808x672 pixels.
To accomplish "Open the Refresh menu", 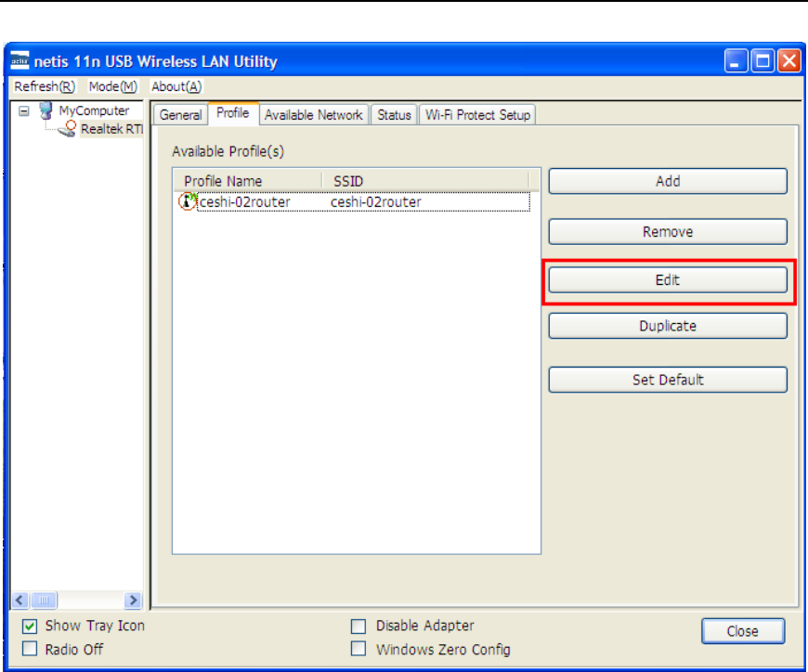I will click(x=45, y=86).
